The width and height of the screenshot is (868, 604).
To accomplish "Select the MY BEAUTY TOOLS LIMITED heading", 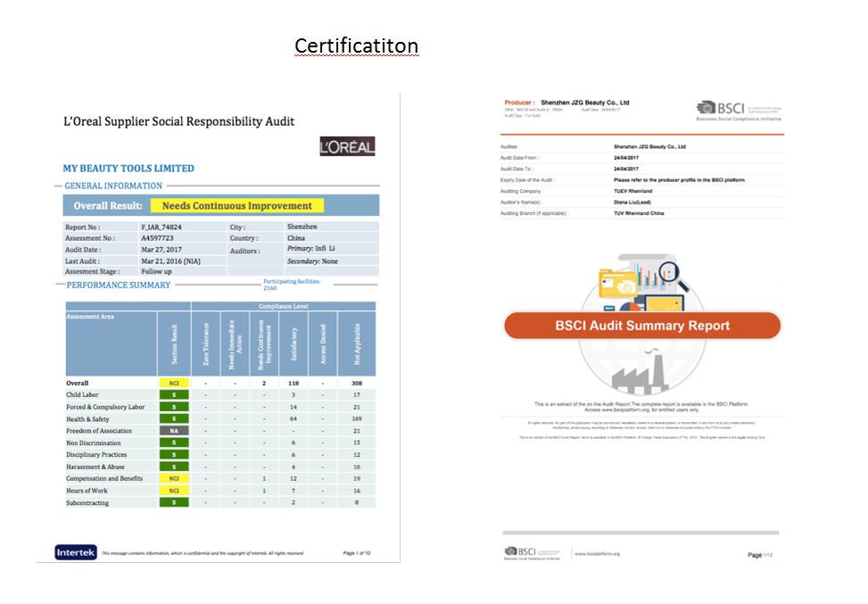I will [x=128, y=169].
